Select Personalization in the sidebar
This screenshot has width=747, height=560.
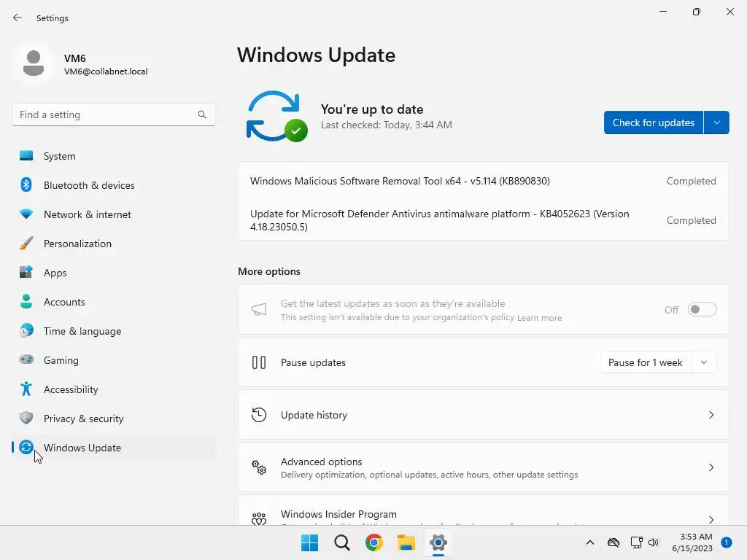[x=113, y=244]
